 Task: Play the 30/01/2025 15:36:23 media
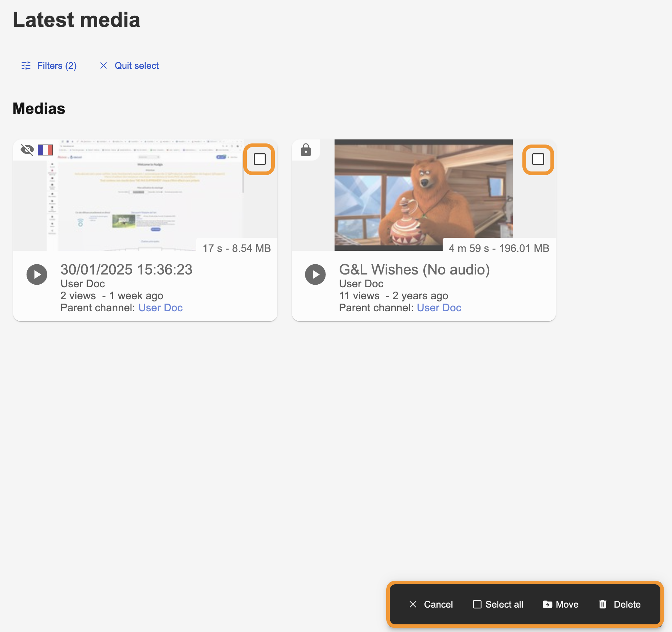[37, 274]
